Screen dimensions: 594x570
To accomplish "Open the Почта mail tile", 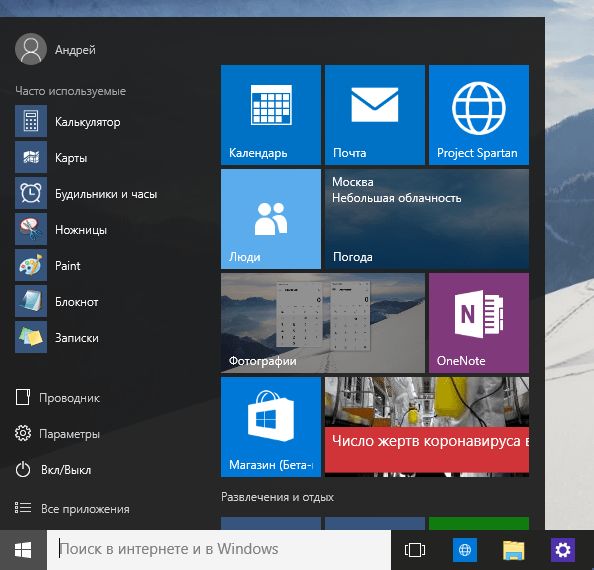I will click(375, 115).
